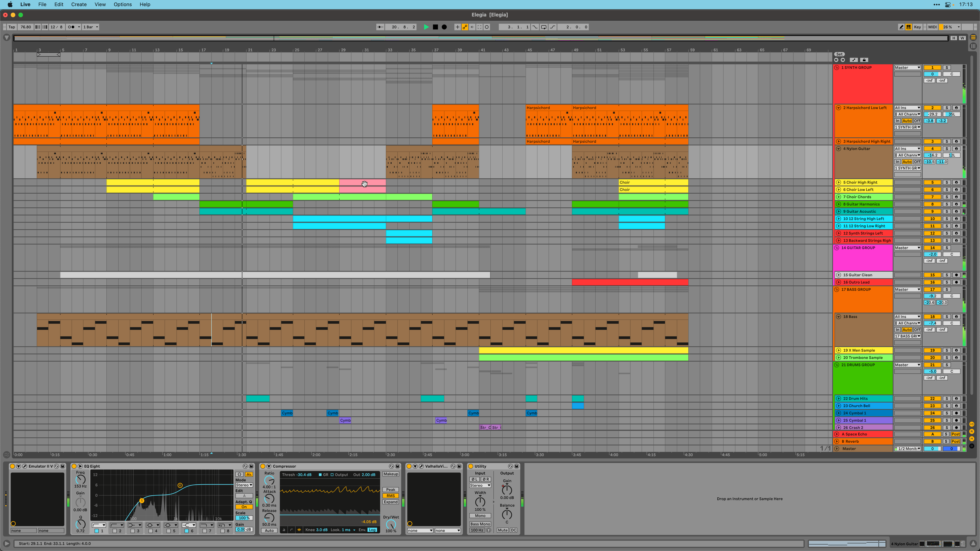The width and height of the screenshot is (980, 551).
Task: Open SYNTH GROUP Master output dropdown
Action: pyautogui.click(x=907, y=67)
